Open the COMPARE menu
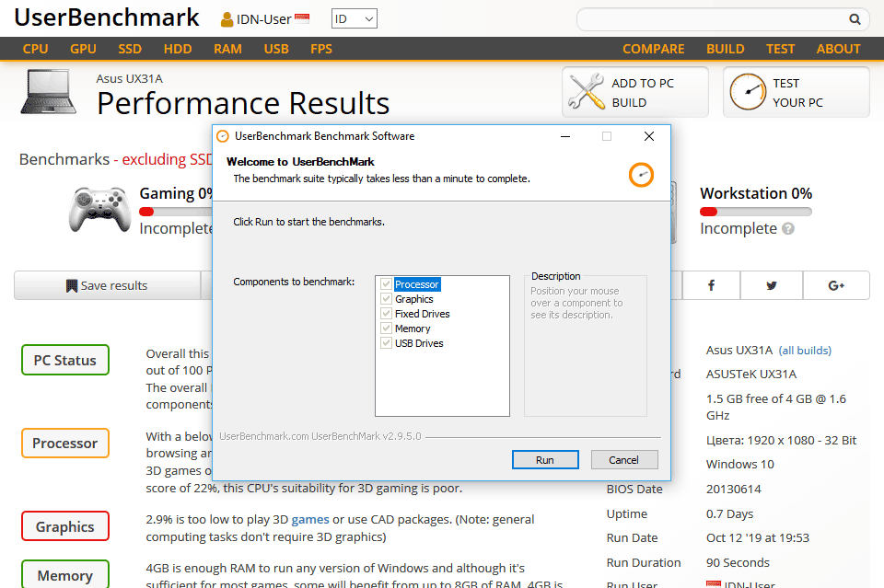 click(x=654, y=49)
